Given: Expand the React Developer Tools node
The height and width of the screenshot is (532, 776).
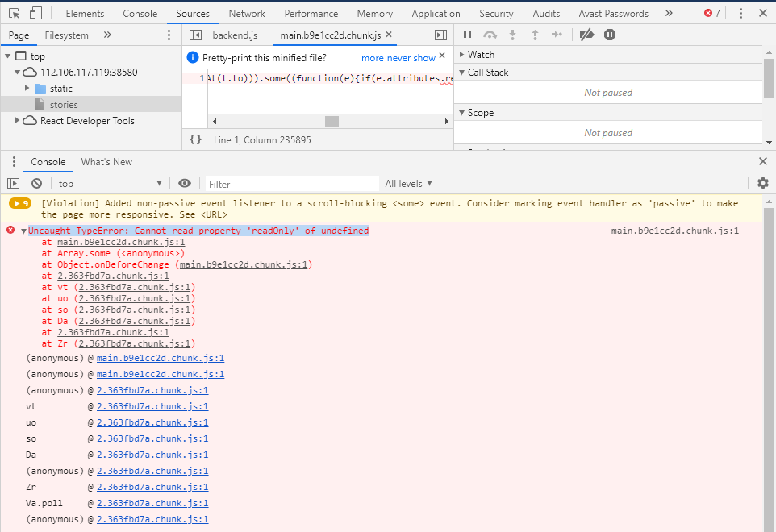Looking at the screenshot, I should click(17, 120).
